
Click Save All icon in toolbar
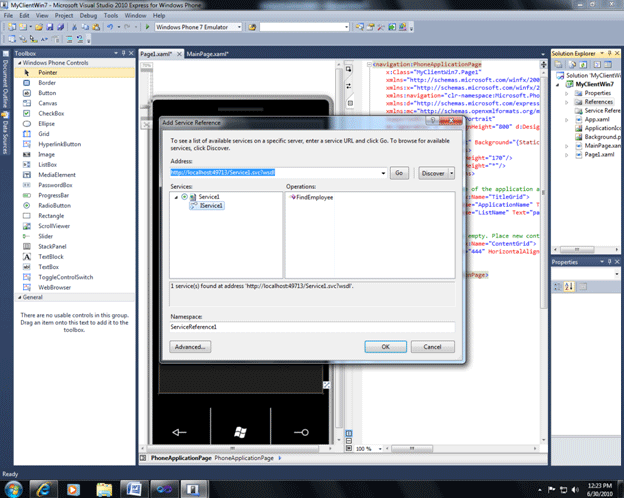(60, 27)
